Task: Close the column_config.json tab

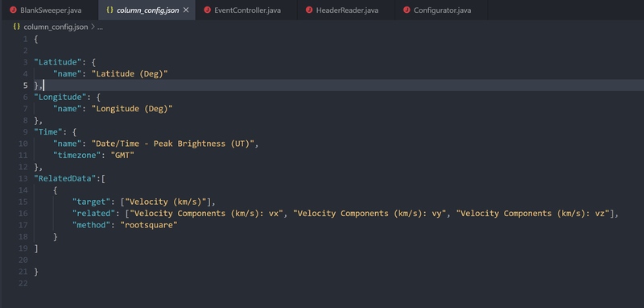Action: tap(186, 10)
